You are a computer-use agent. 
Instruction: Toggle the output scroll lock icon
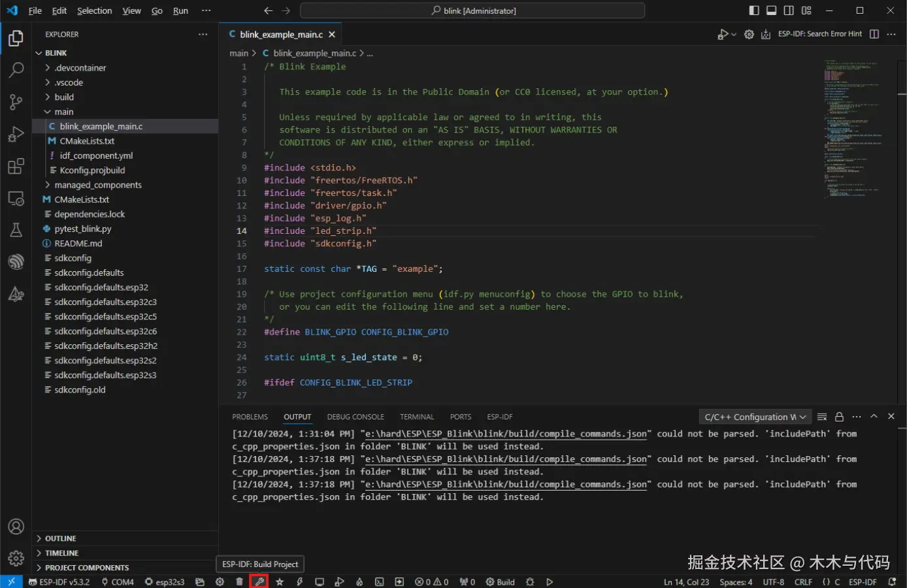839,417
